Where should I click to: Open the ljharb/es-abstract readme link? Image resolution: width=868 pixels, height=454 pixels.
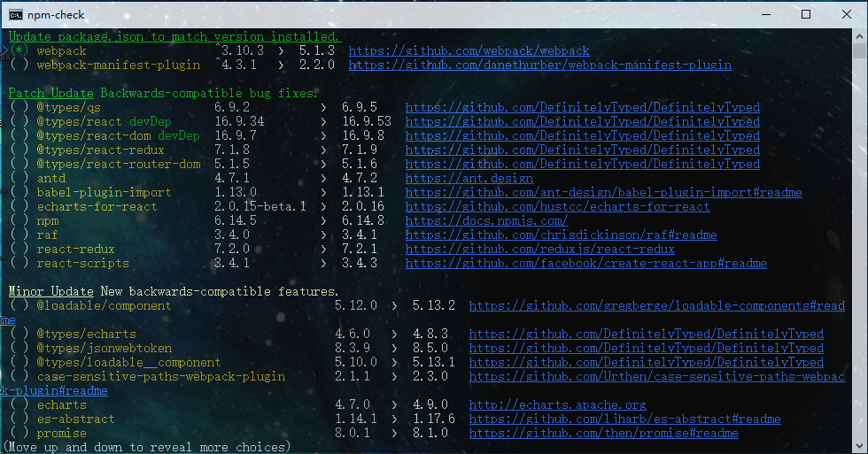[x=625, y=419]
